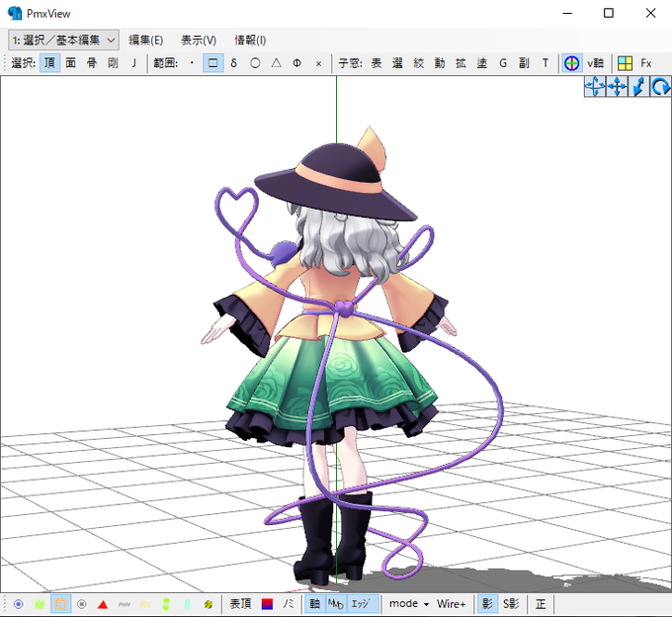Screen dimensions: 672x617
Task: Open the T sub-window
Action: [x=546, y=63]
